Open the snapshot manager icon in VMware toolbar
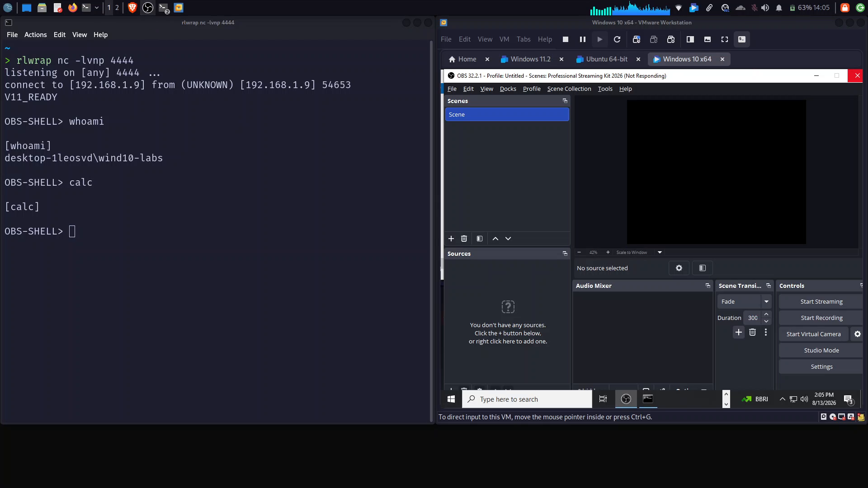 [671, 39]
